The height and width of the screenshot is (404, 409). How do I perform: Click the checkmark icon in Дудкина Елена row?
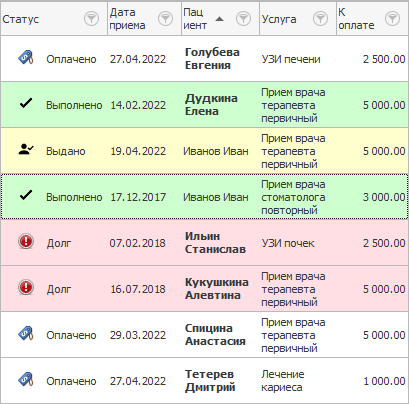pos(26,103)
